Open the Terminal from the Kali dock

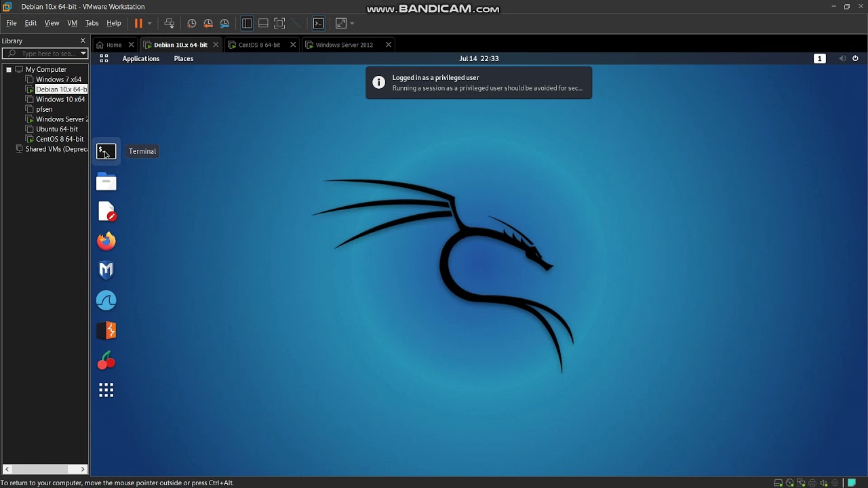106,152
